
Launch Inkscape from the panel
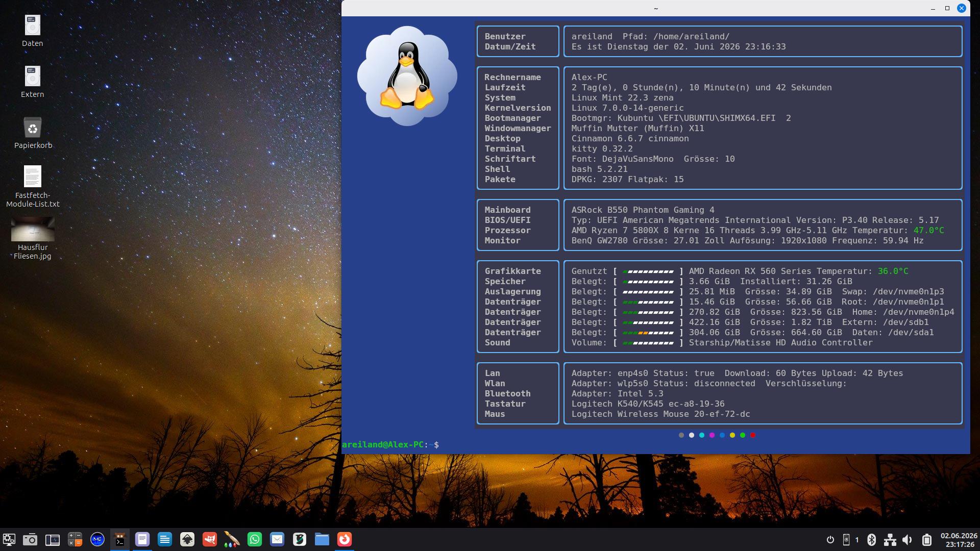point(187,539)
